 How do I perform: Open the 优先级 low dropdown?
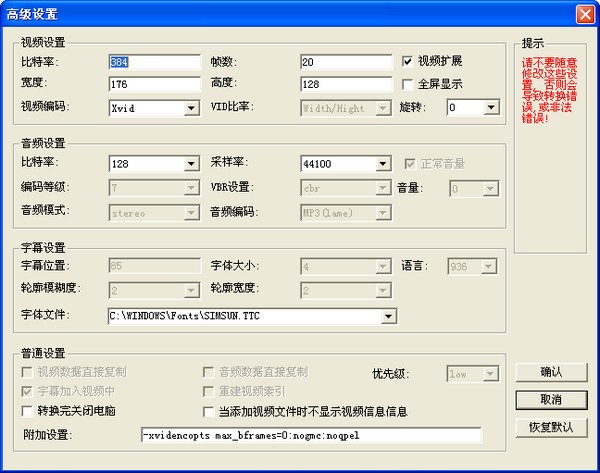490,374
